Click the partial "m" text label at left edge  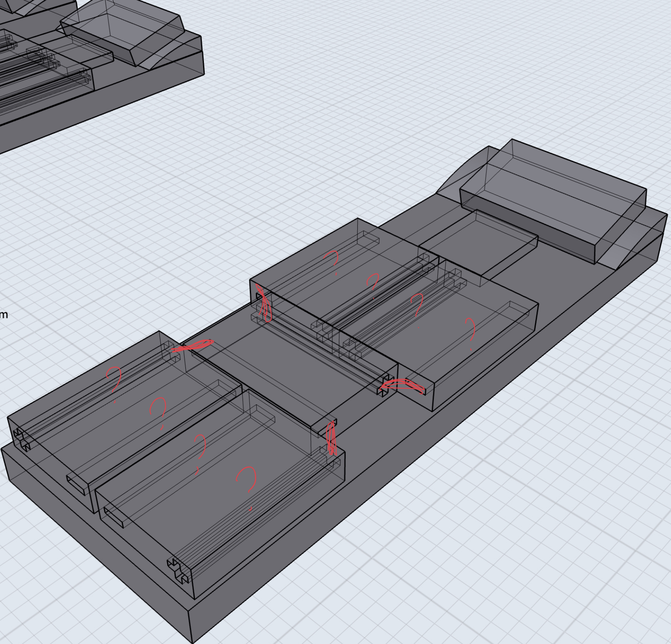click(3, 315)
